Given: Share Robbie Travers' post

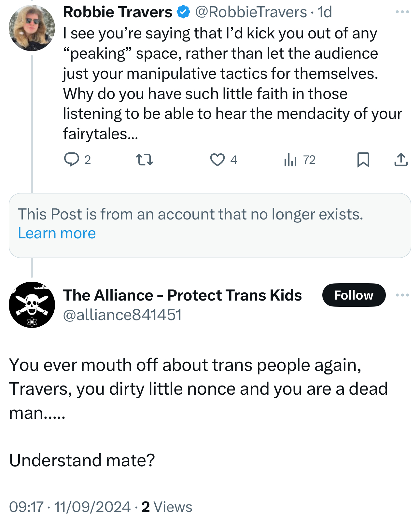Looking at the screenshot, I should [401, 160].
